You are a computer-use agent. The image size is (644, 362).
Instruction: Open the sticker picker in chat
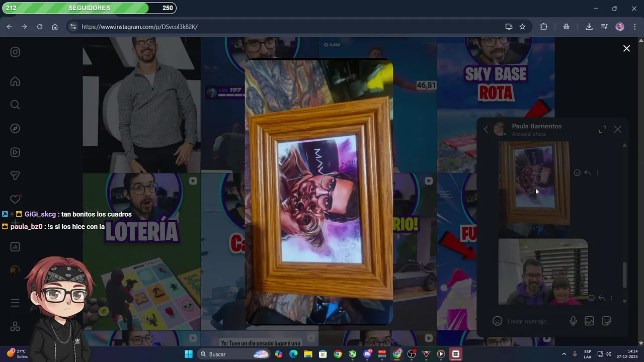(x=606, y=321)
